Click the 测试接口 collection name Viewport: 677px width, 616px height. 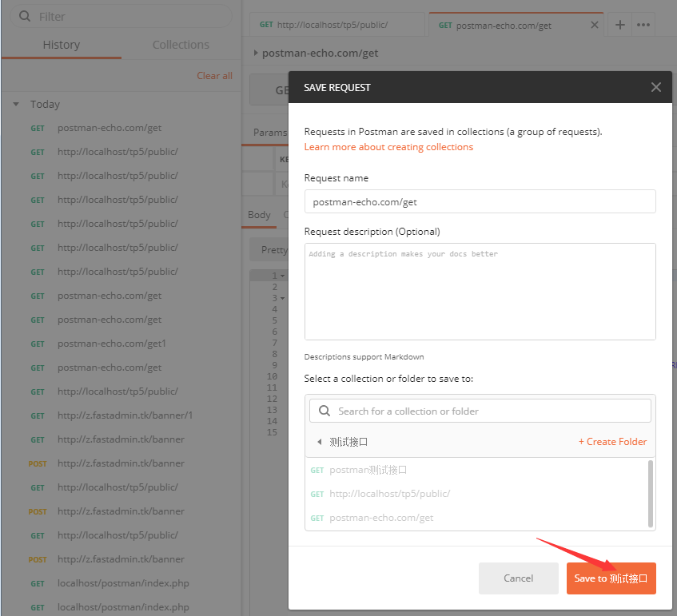348,442
